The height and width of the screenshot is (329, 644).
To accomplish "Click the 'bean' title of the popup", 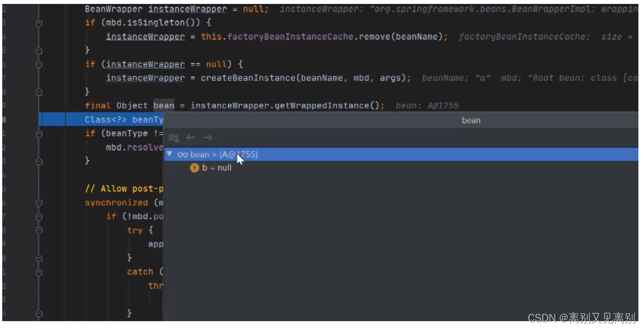I will point(471,121).
